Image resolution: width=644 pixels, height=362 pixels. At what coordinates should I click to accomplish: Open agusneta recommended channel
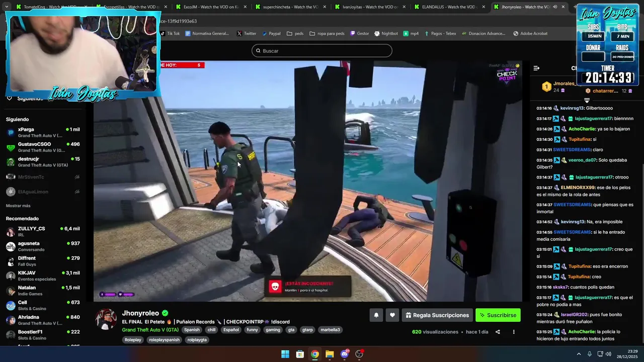pyautogui.click(x=43, y=246)
